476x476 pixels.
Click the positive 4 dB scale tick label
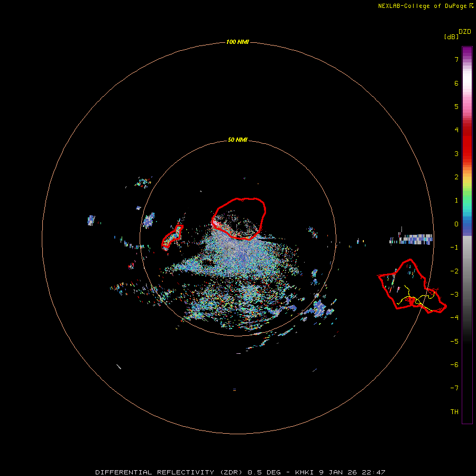pos(456,130)
